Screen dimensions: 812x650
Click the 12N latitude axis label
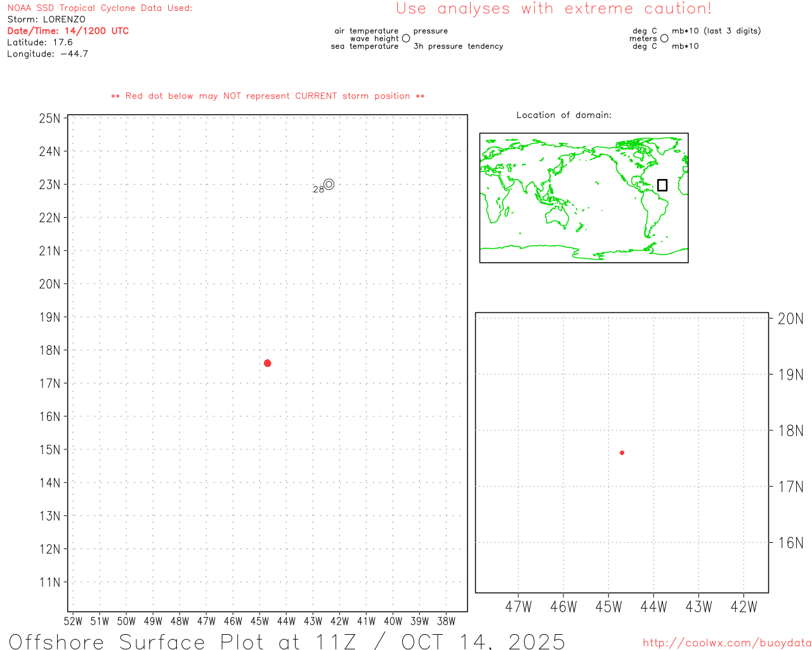pyautogui.click(x=50, y=549)
